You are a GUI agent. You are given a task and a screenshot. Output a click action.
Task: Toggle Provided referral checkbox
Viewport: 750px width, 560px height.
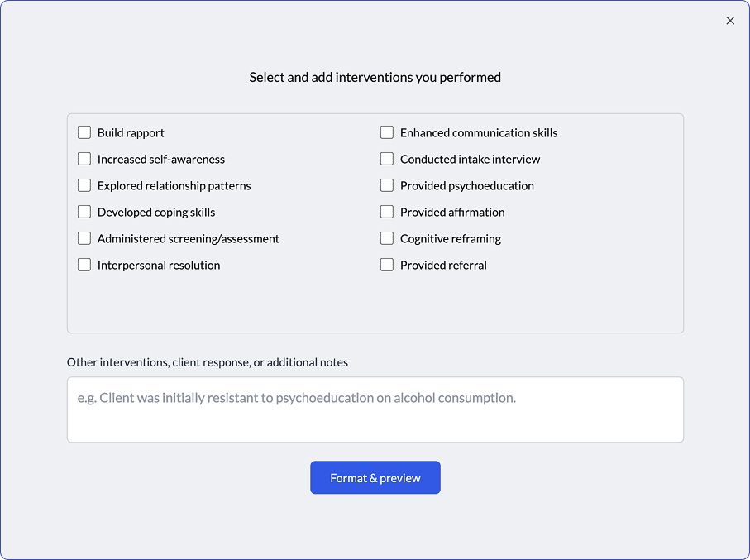pyautogui.click(x=387, y=265)
